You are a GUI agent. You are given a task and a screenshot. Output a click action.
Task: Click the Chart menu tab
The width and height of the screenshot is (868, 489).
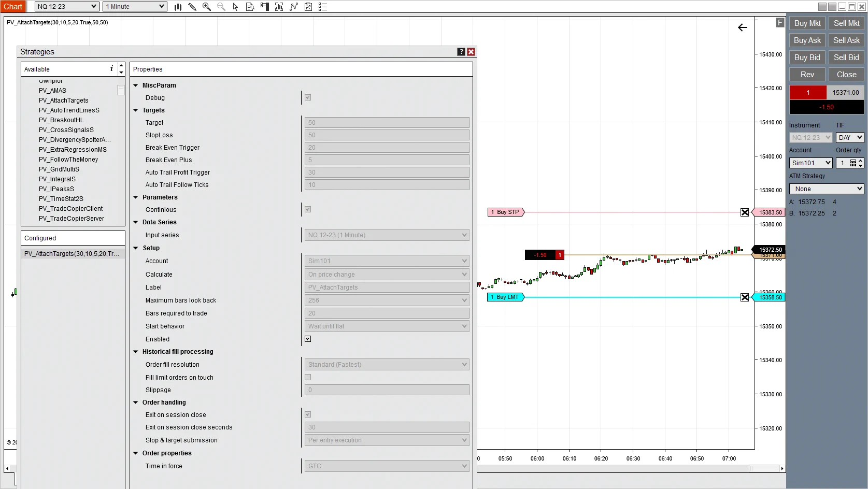pyautogui.click(x=13, y=7)
